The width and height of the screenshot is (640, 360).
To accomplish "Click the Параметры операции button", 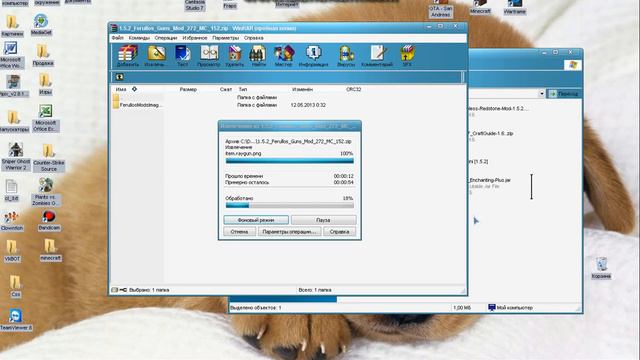I will [x=289, y=231].
